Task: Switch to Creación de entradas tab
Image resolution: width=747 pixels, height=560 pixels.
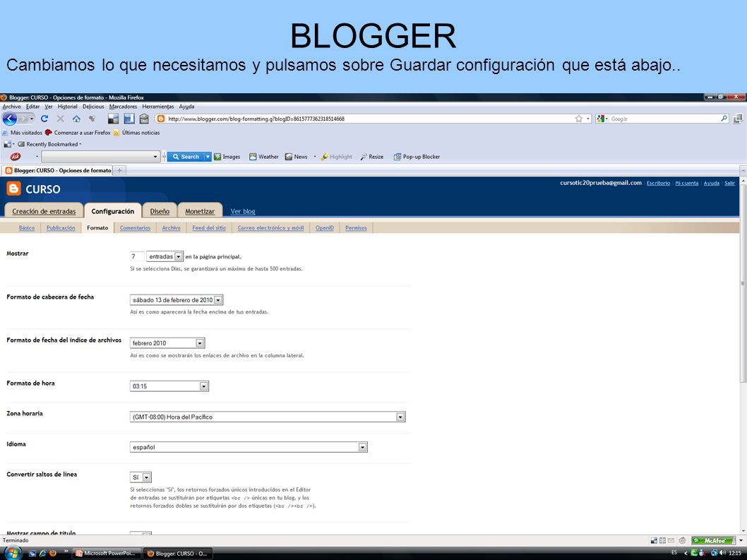Action: pos(44,211)
